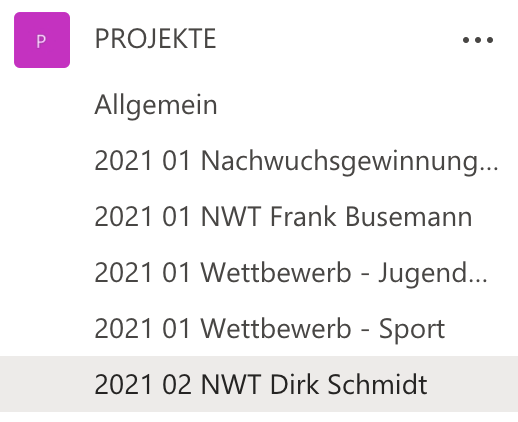Click the purple PROJEKTE team avatar
Image resolution: width=518 pixels, height=422 pixels.
tap(42, 40)
